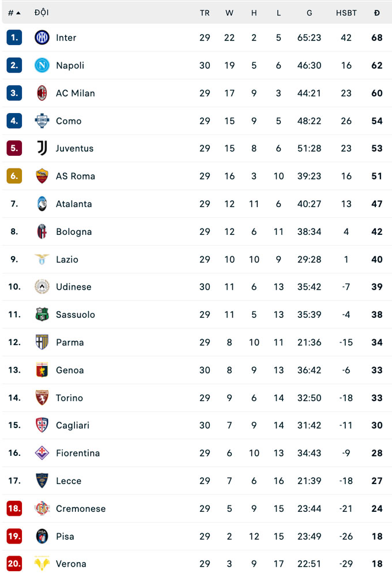This screenshot has width=392, height=577.
Task: Sort by the ĐỘI column header
Action: click(x=42, y=13)
